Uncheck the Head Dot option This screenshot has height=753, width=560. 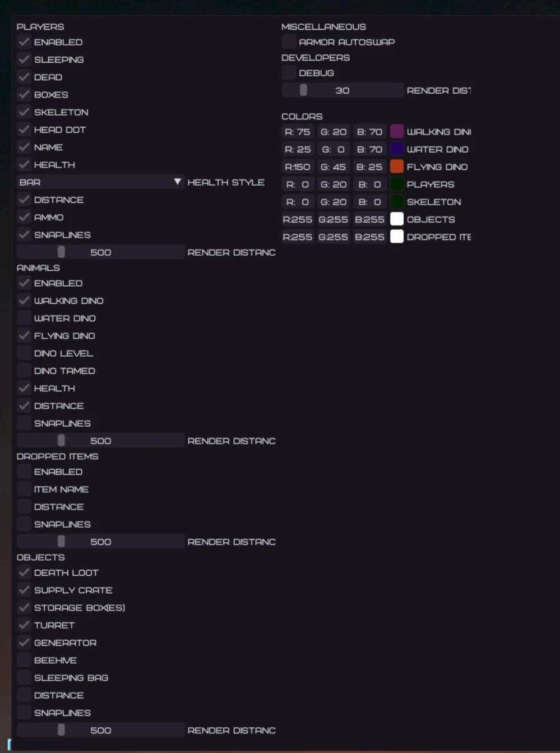tap(24, 130)
